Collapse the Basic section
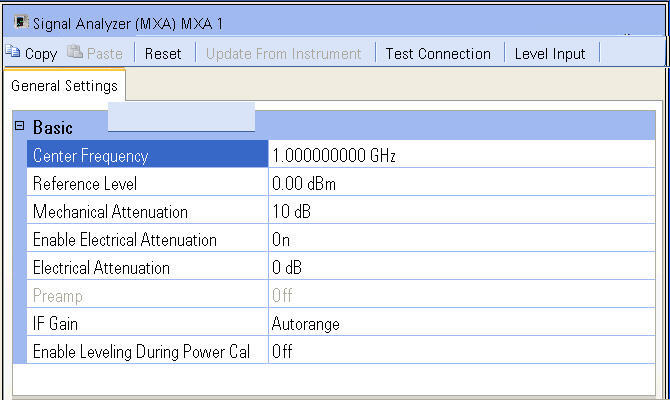The width and height of the screenshot is (670, 400). 19,128
